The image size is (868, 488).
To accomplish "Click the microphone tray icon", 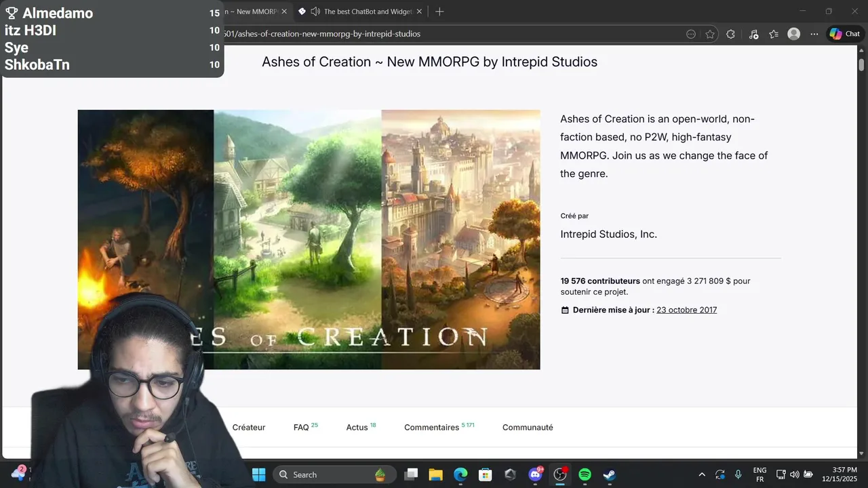I will tap(738, 474).
